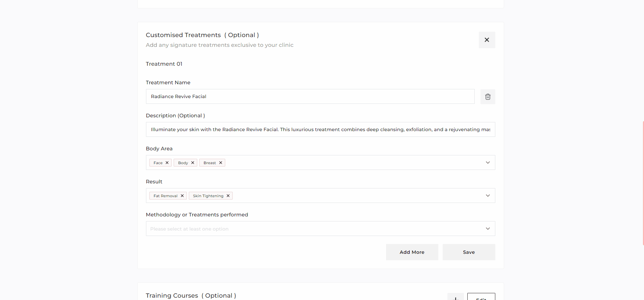Image resolution: width=644 pixels, height=300 pixels.
Task: Open the Methodology or Treatments performed dropdown
Action: click(x=488, y=229)
